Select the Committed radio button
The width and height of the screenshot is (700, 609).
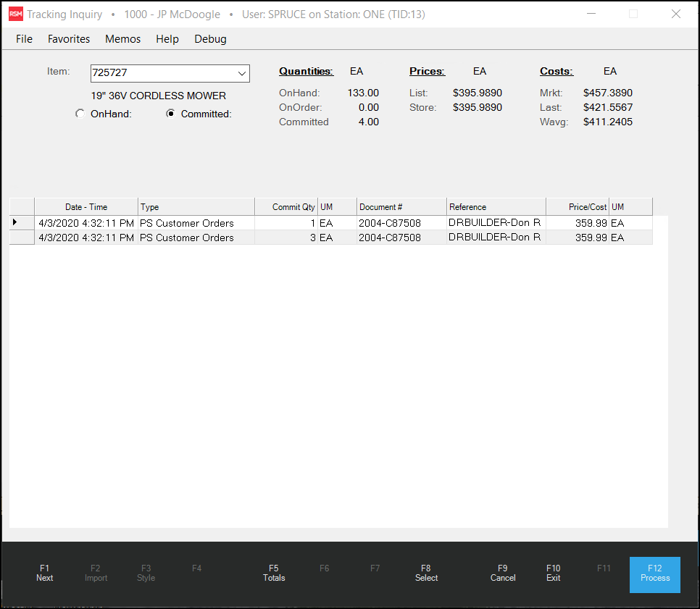(x=171, y=114)
